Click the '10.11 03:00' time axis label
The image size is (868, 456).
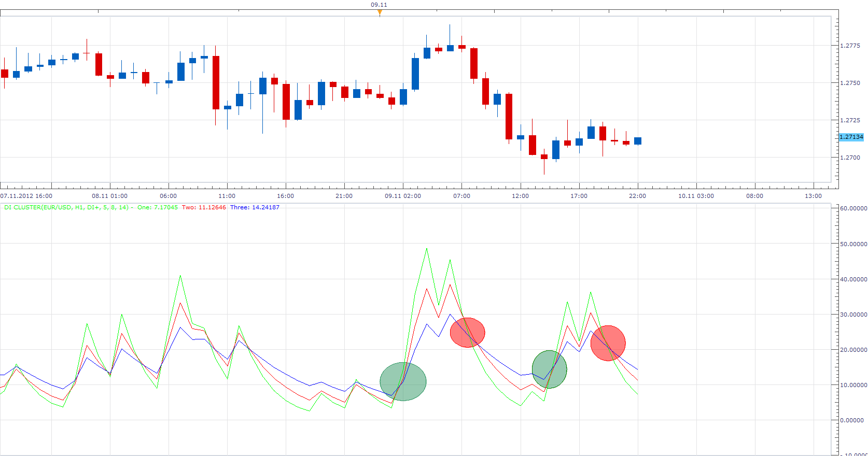click(x=696, y=196)
